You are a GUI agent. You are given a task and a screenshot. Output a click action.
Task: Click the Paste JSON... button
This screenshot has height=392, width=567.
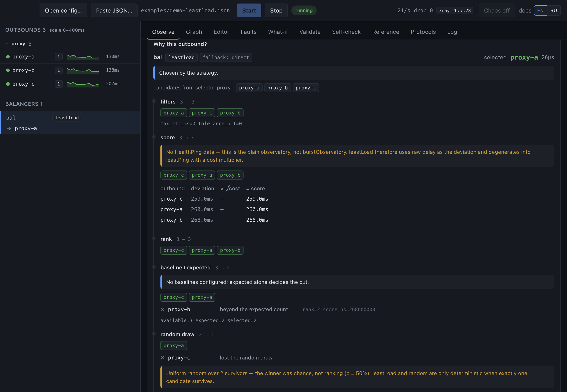point(114,11)
